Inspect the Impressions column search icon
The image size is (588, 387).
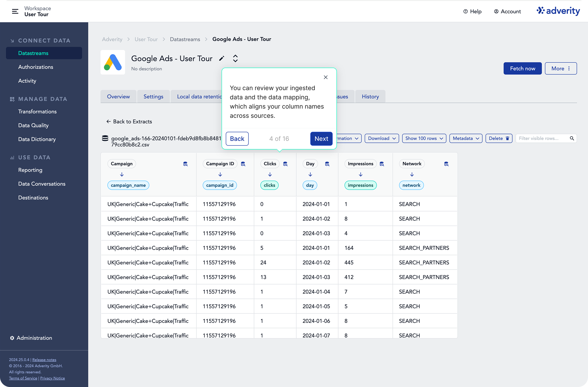pyautogui.click(x=382, y=164)
